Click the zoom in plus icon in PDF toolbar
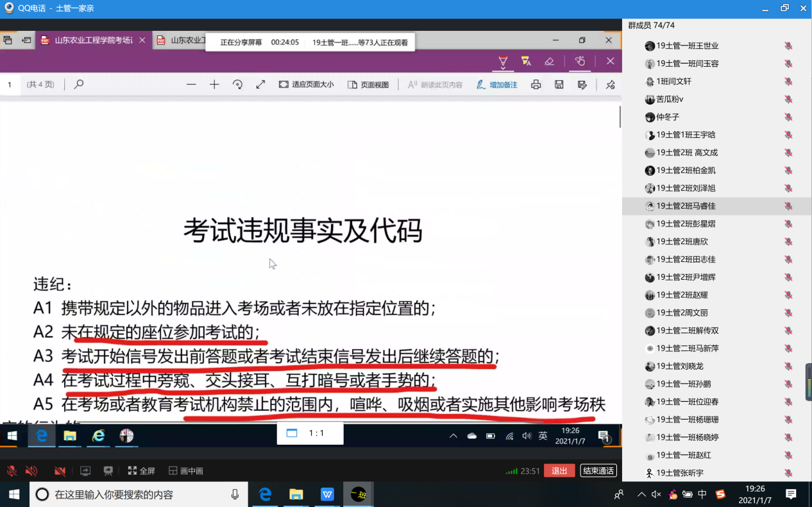 tap(214, 85)
